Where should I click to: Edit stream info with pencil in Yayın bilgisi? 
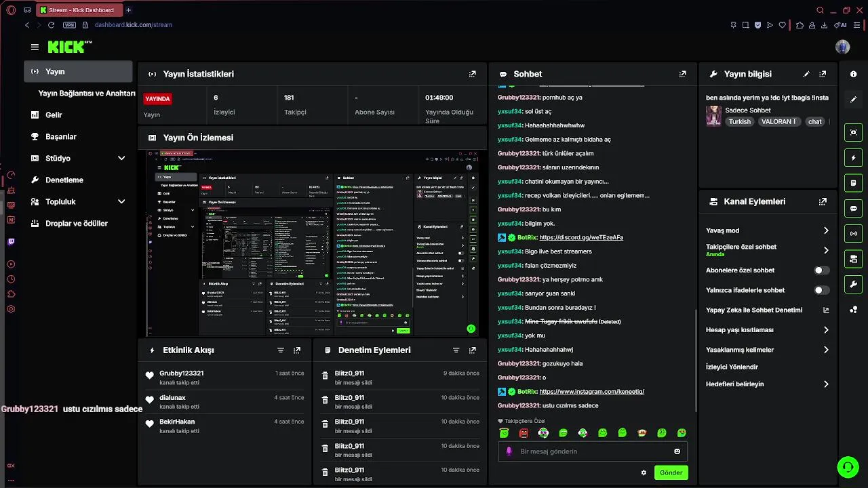coord(806,74)
